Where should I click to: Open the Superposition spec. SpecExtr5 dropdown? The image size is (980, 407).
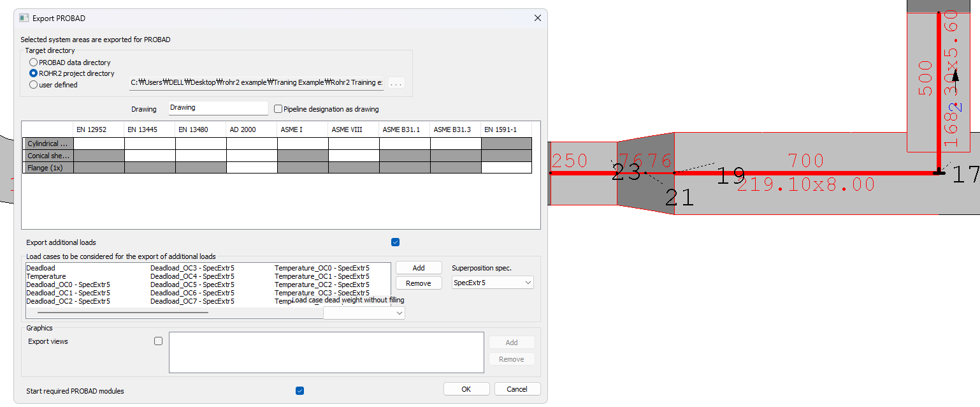(493, 283)
